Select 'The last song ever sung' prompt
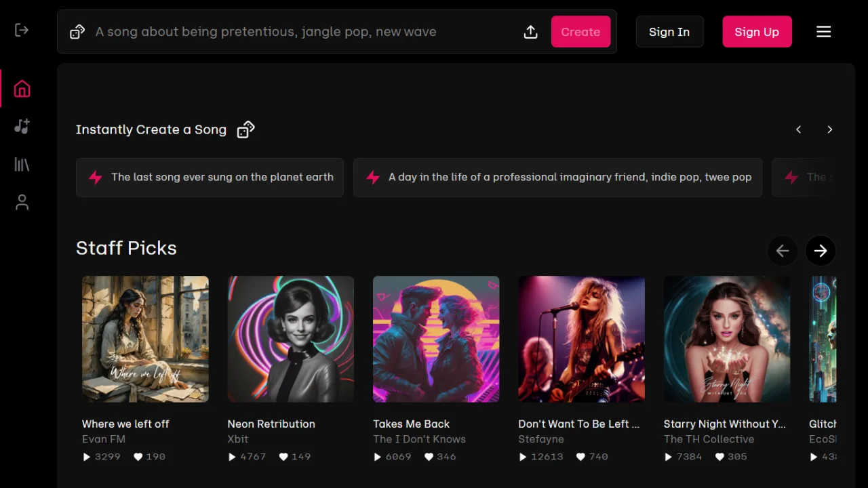Screen dimensions: 868x488 tap(210, 178)
